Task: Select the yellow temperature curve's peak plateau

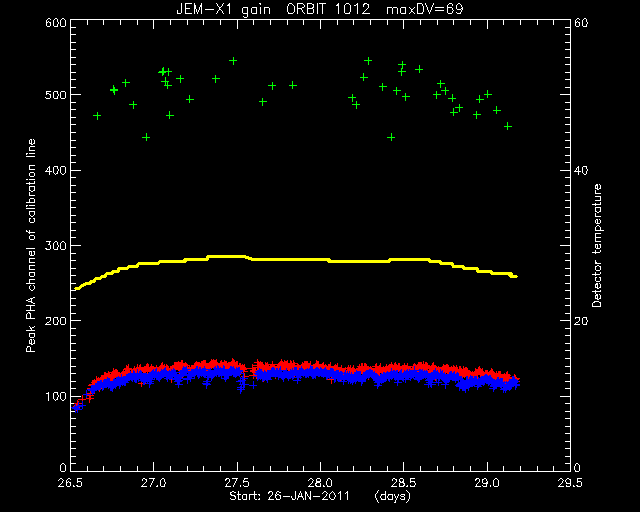Action: tap(227, 256)
